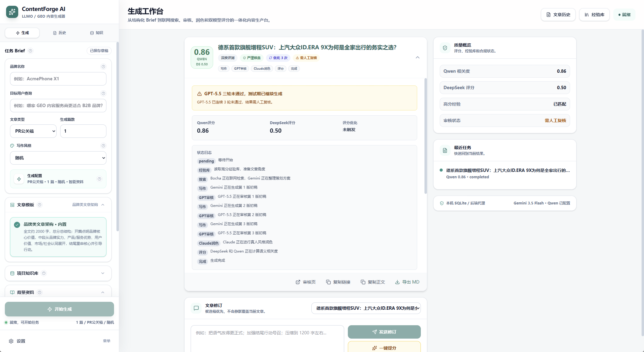The height and width of the screenshot is (352, 644).
Task: Click the 深度评测 tag
Action: [x=228, y=58]
